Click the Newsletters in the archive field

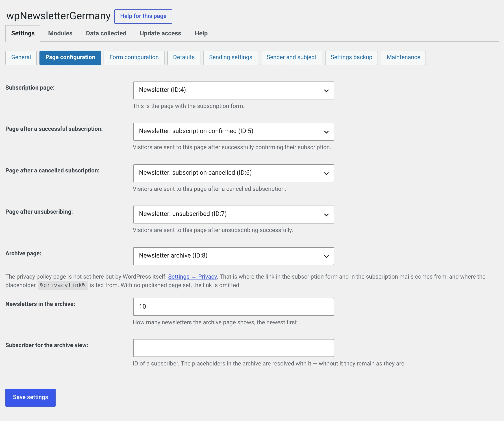pos(233,307)
